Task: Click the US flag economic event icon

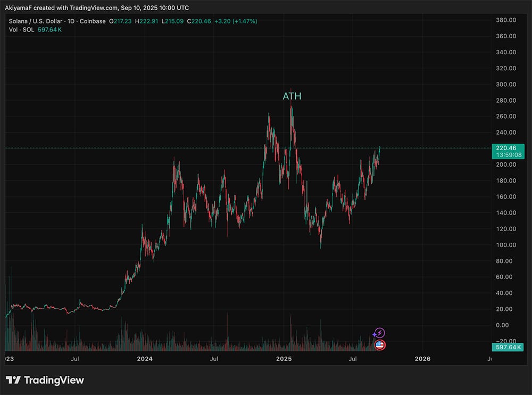Action: (380, 345)
